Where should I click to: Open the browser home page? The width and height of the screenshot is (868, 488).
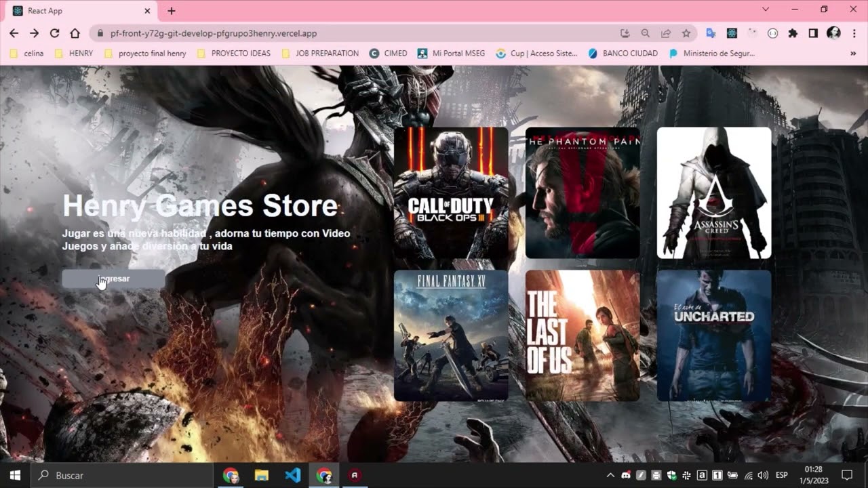point(75,33)
